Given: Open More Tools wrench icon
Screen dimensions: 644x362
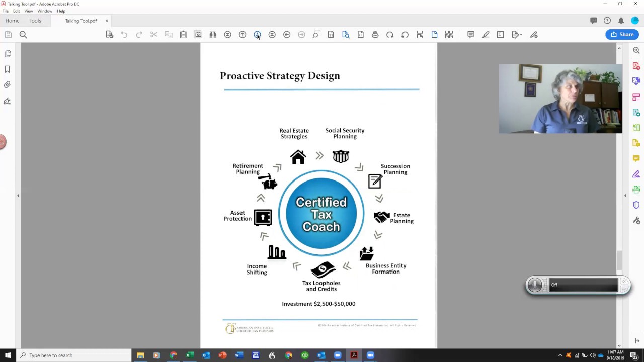Looking at the screenshot, I should (636, 221).
